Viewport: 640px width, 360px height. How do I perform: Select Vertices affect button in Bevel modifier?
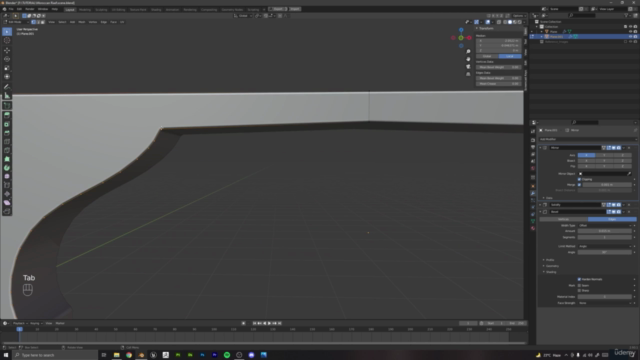coord(563,219)
